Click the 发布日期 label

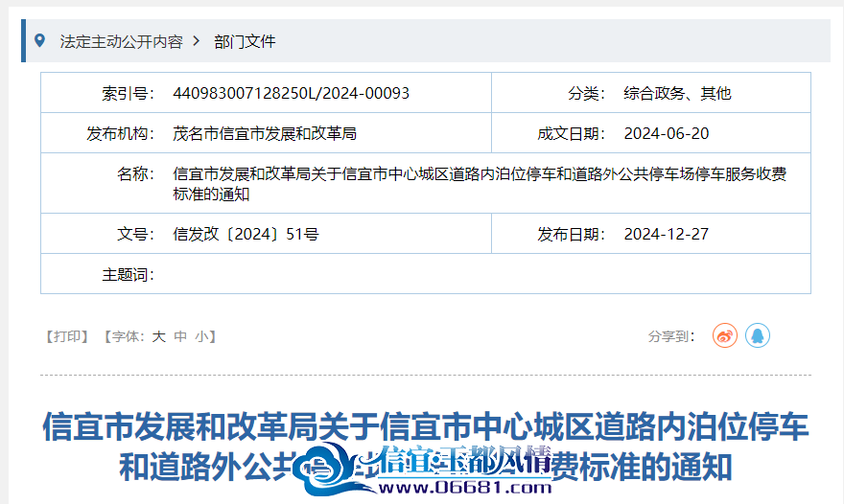pos(571,234)
